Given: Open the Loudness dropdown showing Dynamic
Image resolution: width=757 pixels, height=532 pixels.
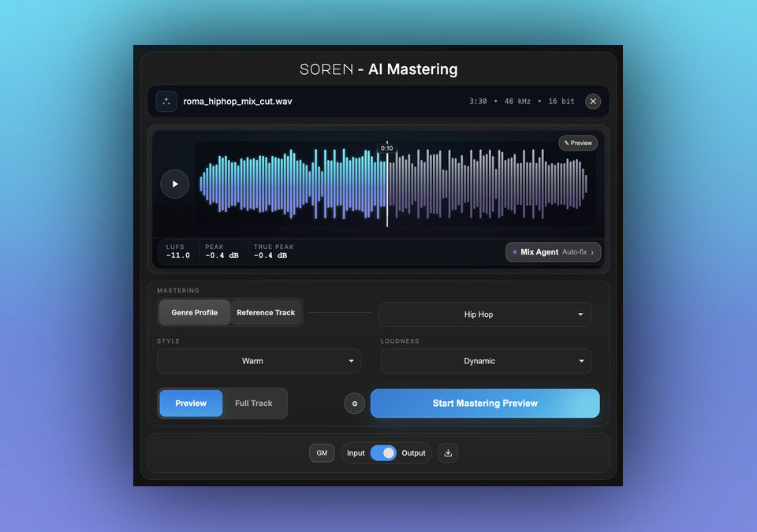Looking at the screenshot, I should coord(485,361).
